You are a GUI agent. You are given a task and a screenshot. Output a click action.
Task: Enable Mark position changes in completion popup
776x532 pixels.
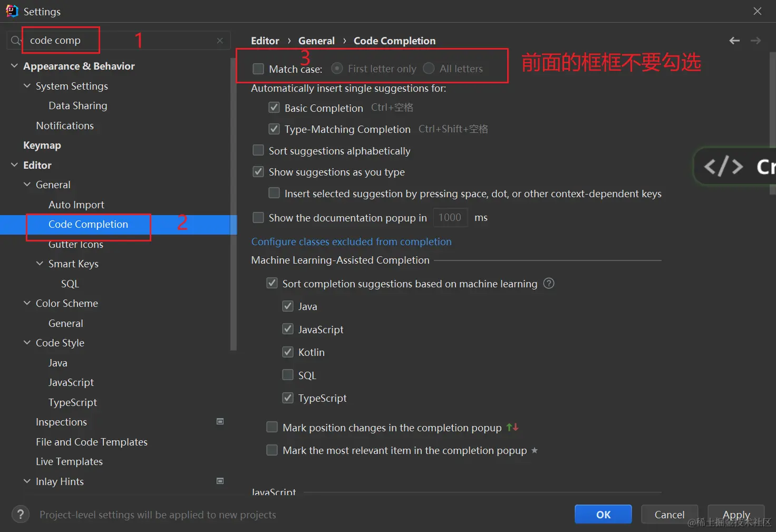(x=272, y=427)
